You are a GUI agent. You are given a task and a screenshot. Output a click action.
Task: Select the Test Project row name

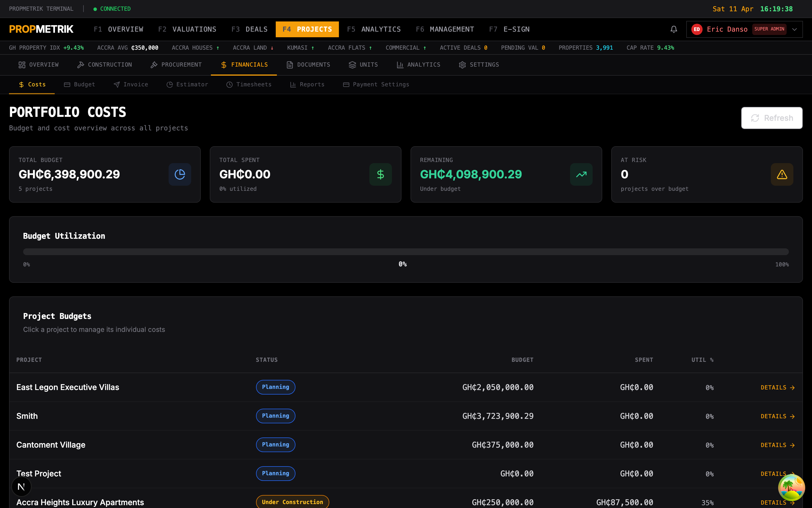[x=39, y=473]
